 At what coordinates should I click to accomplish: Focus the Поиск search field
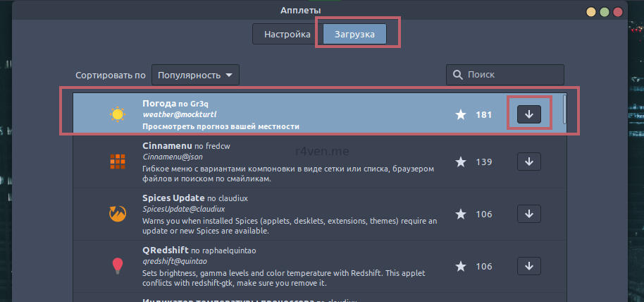coord(511,75)
